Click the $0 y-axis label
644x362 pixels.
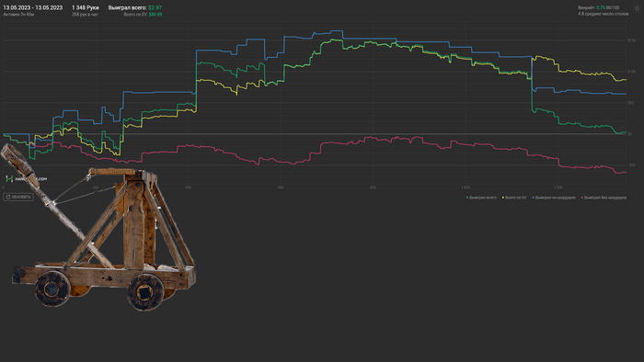coord(630,133)
